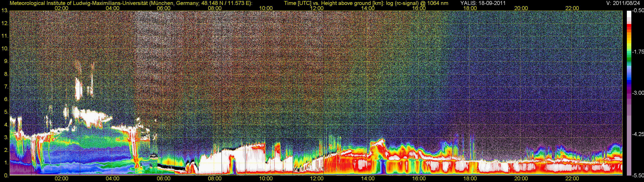
Task: Click the '14:00' label on top time axis
Action: coord(368,8)
